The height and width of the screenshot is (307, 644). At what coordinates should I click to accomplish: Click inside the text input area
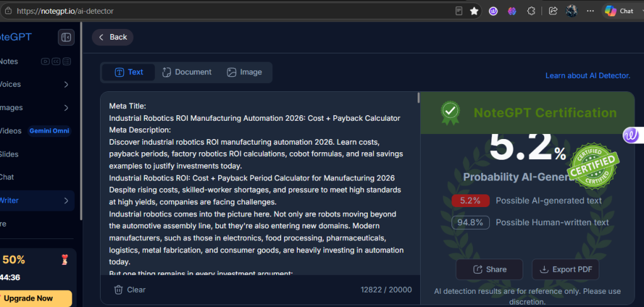tap(260, 184)
